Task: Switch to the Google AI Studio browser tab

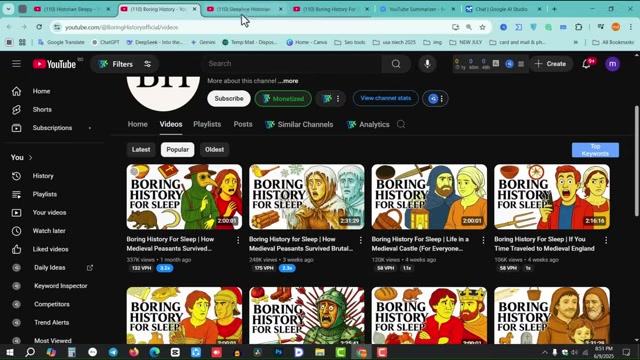Action: pos(504,9)
